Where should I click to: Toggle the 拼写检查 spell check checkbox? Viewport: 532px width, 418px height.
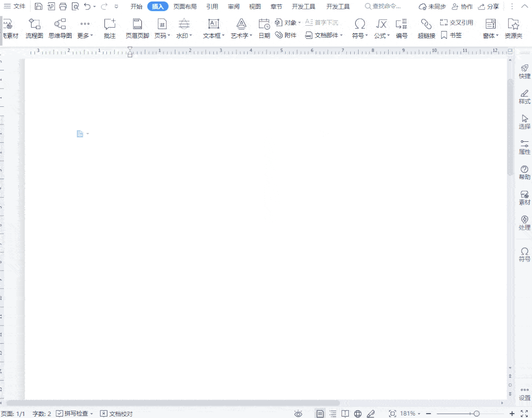60,414
